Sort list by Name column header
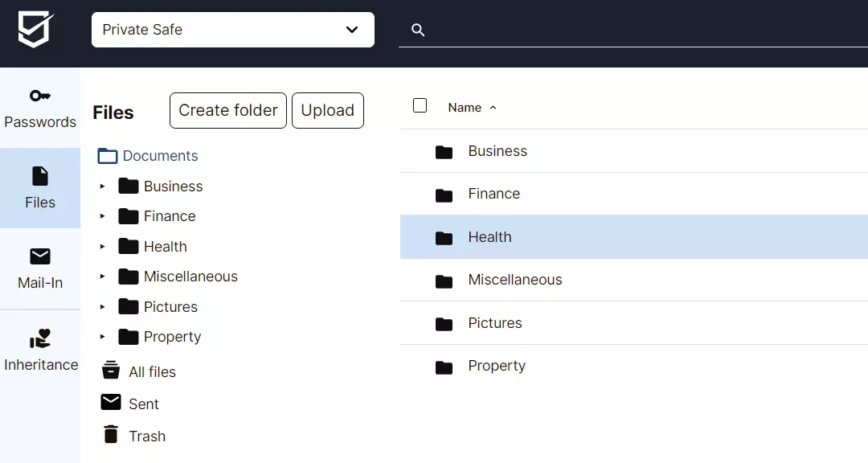The image size is (868, 463). point(465,108)
